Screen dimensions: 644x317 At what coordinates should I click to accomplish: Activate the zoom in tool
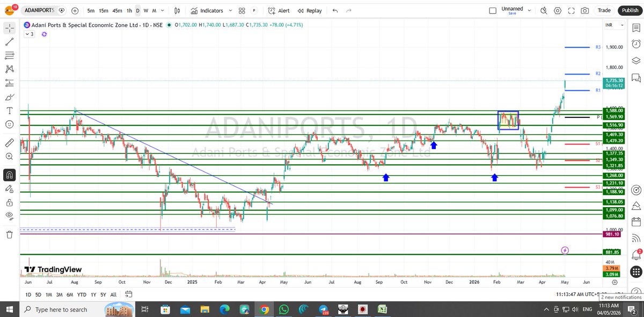(10, 157)
